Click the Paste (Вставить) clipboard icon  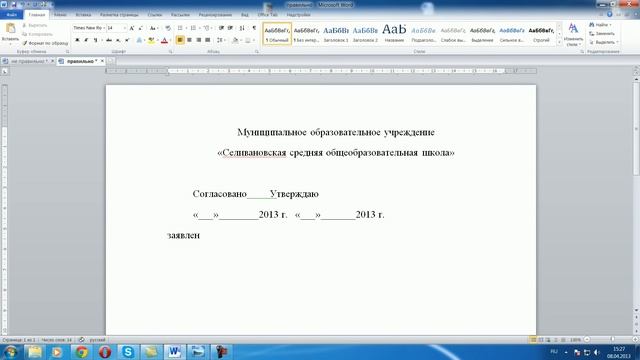pyautogui.click(x=10, y=29)
